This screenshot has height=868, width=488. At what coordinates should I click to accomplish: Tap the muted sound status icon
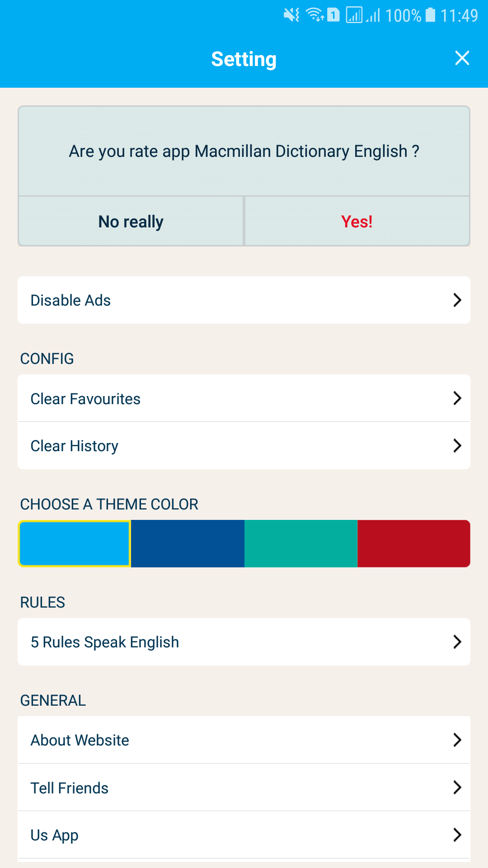click(291, 15)
